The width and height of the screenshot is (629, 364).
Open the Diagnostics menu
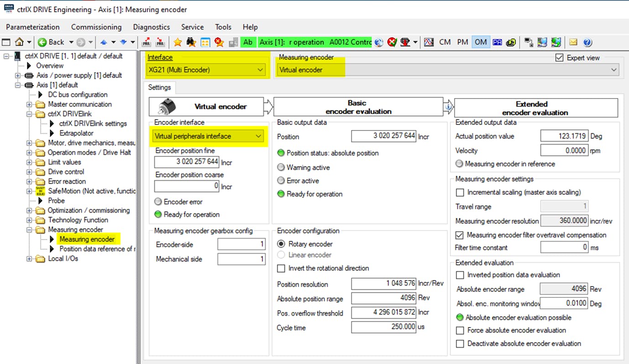coord(151,27)
